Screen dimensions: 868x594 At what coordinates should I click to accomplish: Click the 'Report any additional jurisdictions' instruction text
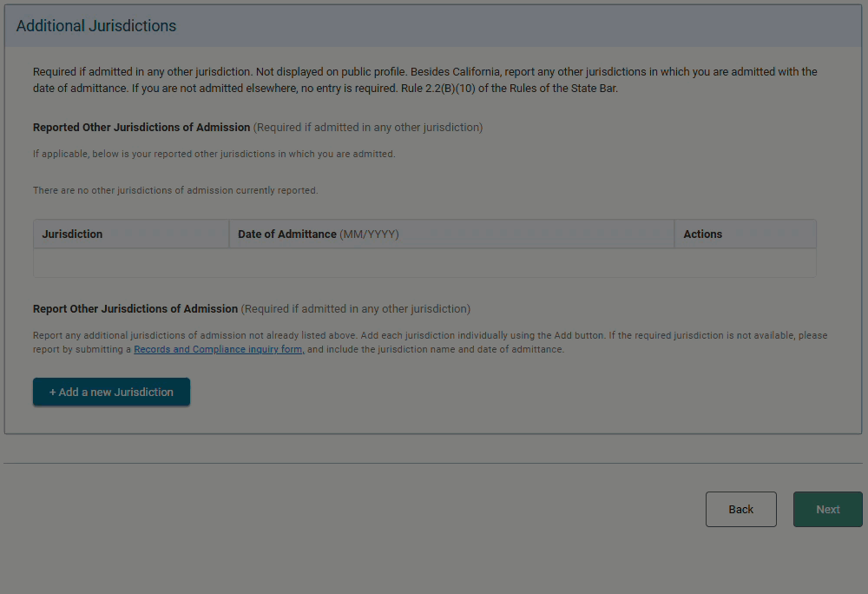(x=260, y=335)
